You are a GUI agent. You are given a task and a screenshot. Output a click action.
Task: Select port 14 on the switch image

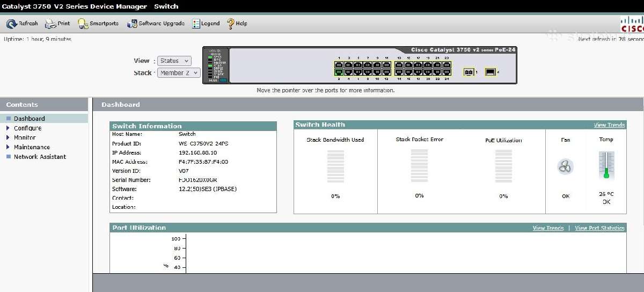tap(399, 72)
